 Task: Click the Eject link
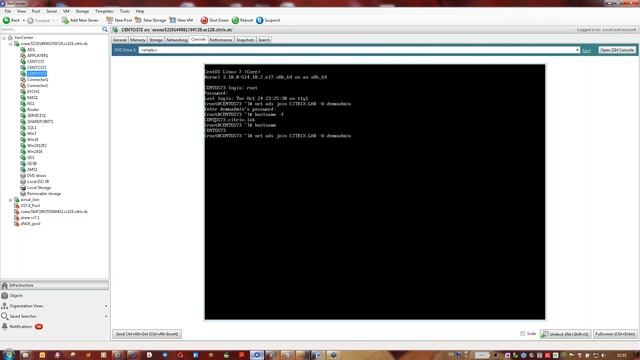click(586, 50)
